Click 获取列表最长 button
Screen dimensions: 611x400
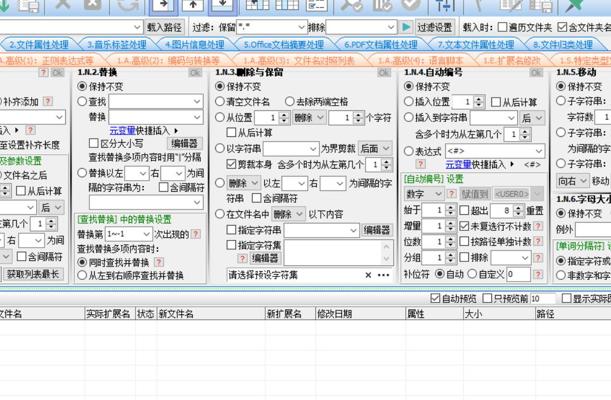(33, 274)
